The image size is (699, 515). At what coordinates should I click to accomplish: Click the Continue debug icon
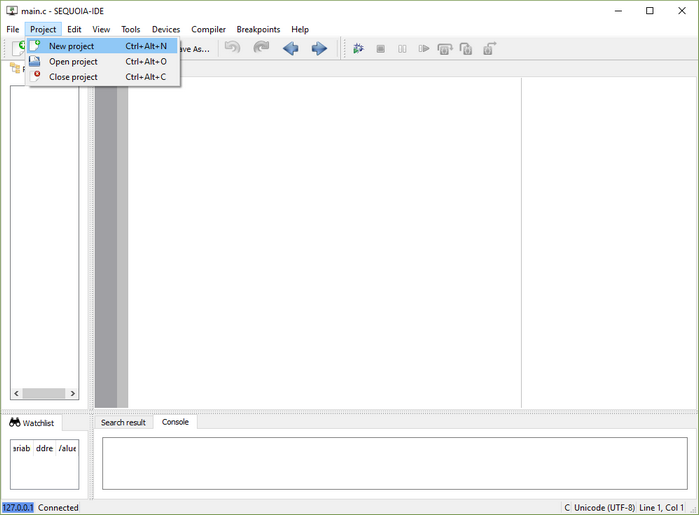click(424, 49)
